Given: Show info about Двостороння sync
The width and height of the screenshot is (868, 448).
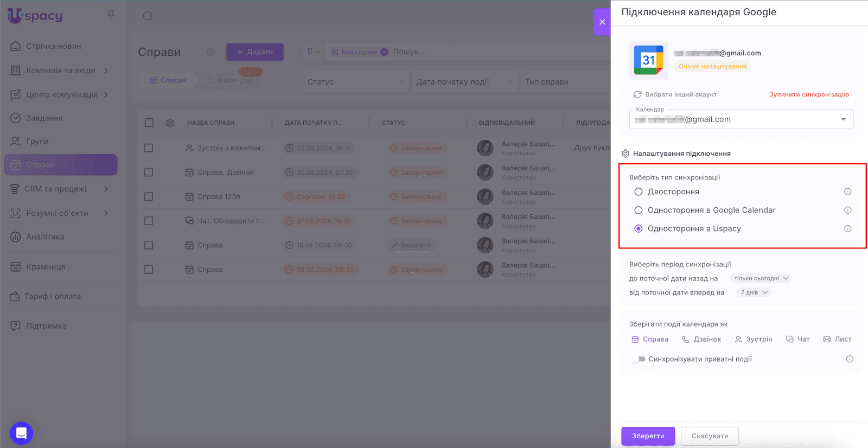Looking at the screenshot, I should point(847,191).
